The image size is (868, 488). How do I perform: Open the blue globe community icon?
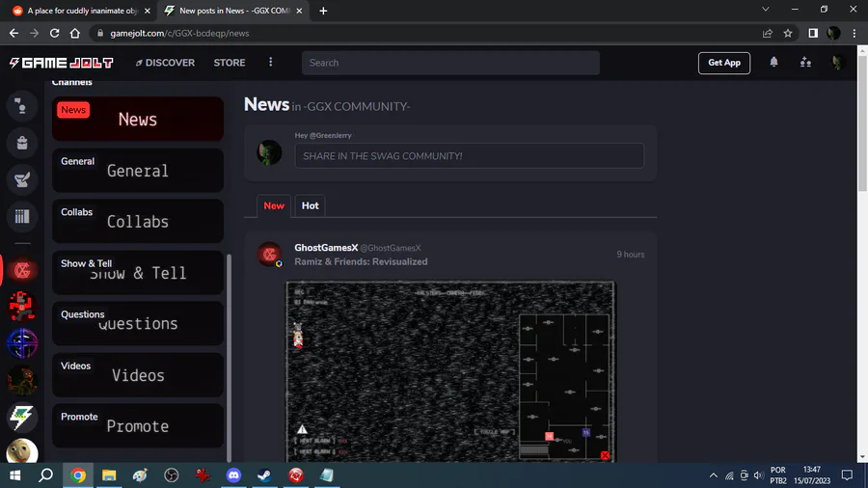22,343
